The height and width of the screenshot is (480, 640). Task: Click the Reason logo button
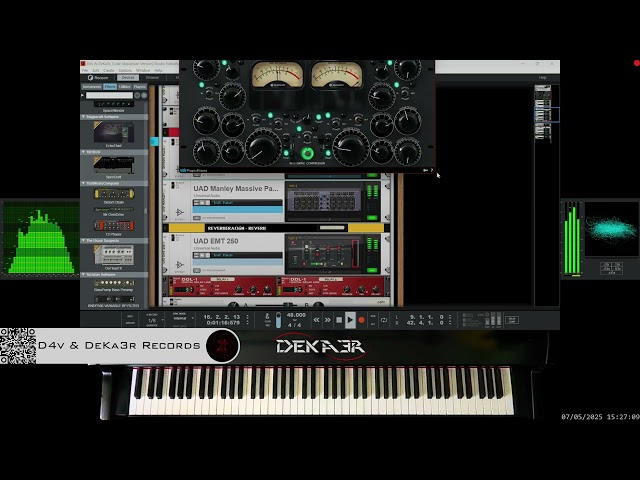98,78
